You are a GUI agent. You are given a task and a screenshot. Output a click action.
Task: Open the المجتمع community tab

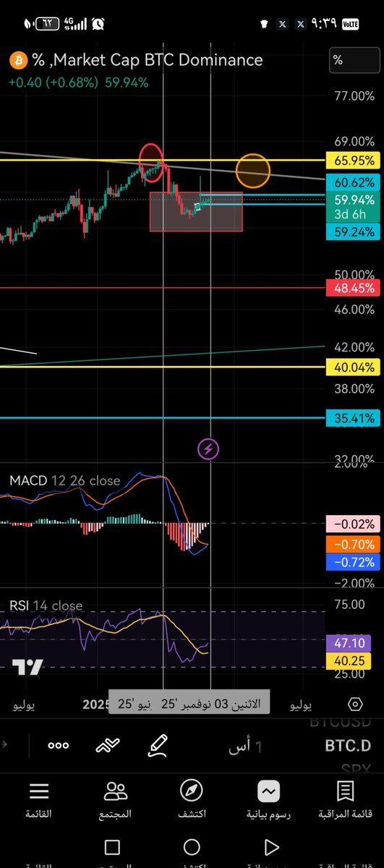pyautogui.click(x=114, y=800)
